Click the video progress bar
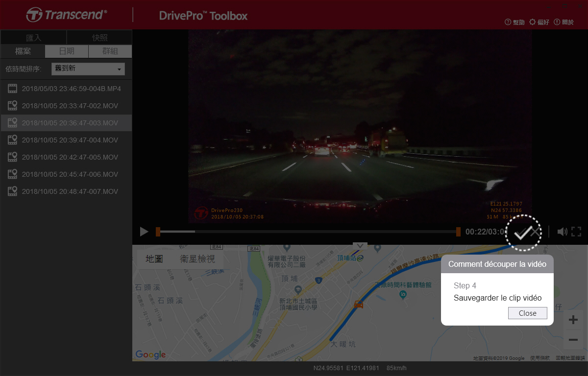 (308, 232)
